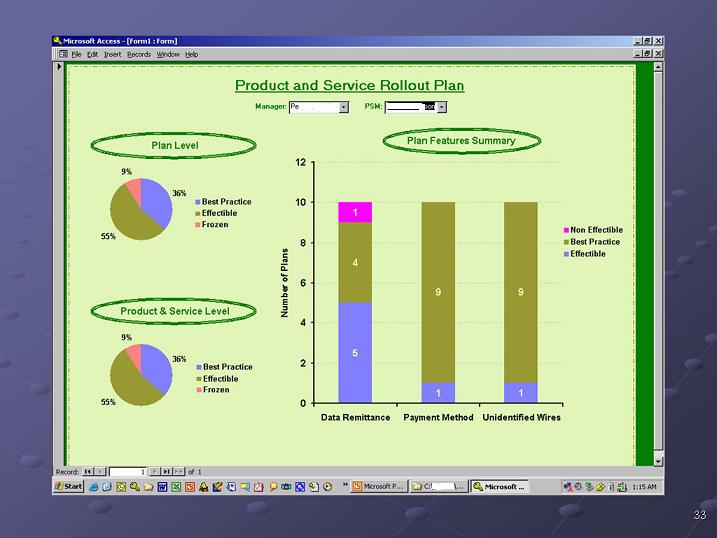Create a new record using navigation bar
The width and height of the screenshot is (717, 538).
click(x=179, y=471)
